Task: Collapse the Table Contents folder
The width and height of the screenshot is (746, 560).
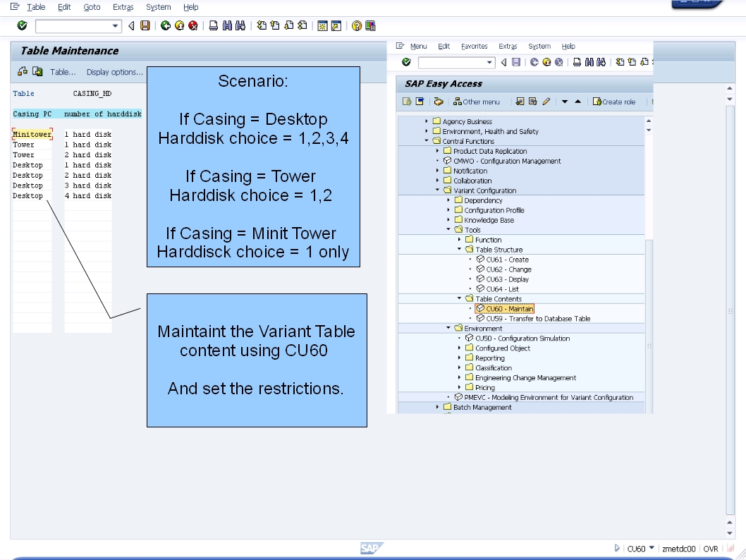Action: coord(459,298)
